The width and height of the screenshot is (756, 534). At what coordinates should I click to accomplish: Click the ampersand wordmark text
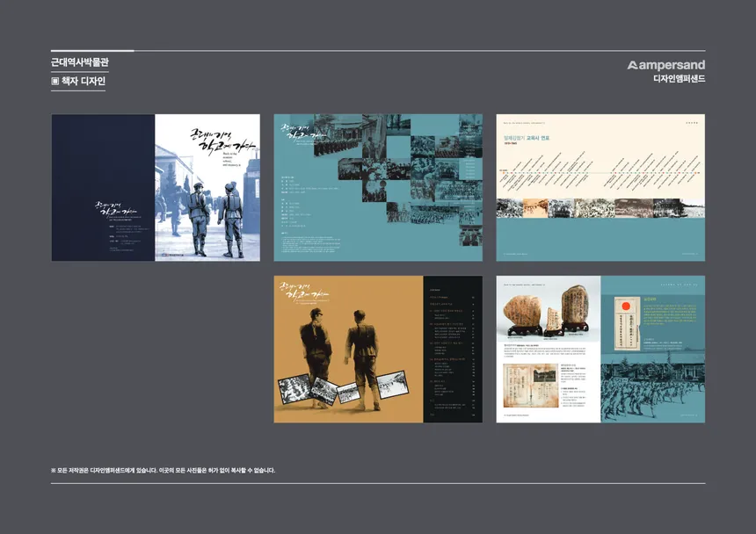(672, 65)
